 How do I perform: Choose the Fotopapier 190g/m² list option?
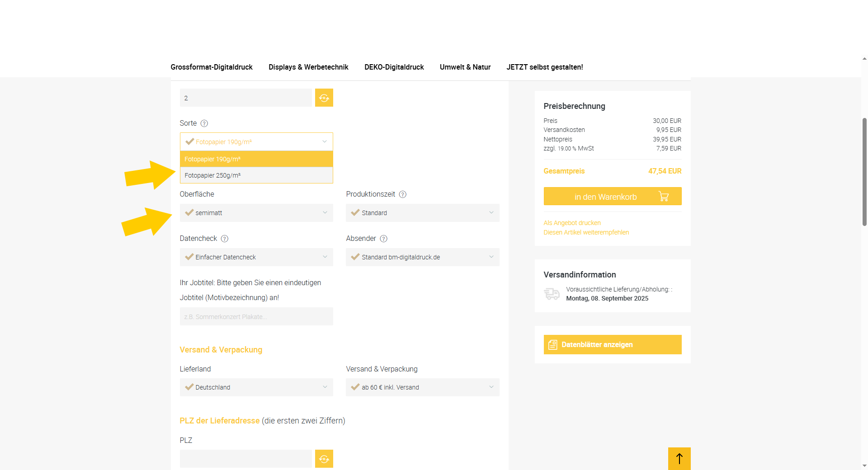[x=256, y=159]
